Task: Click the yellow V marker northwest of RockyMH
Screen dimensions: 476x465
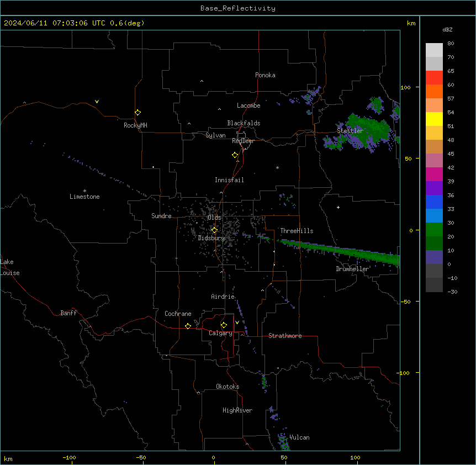Action: 97,102
